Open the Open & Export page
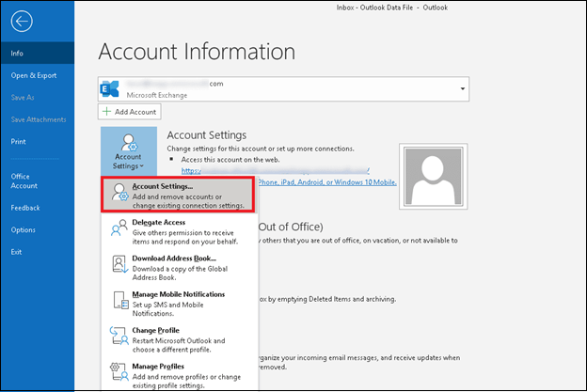587x392 pixels. pyautogui.click(x=32, y=75)
